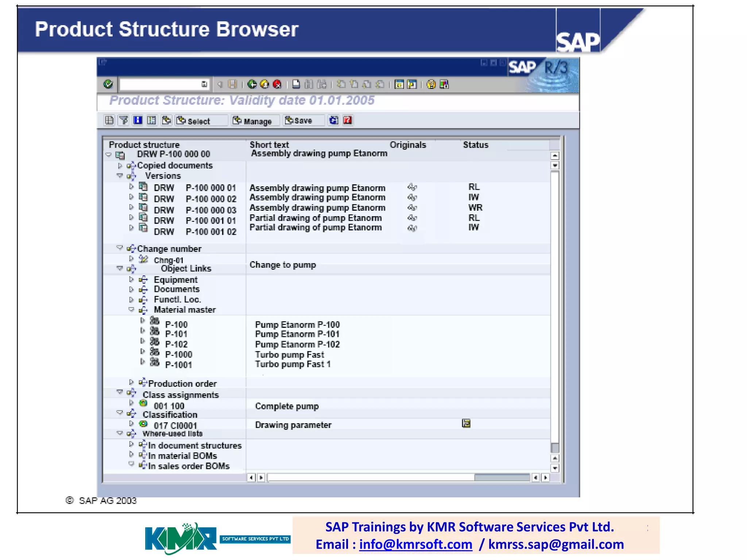Image resolution: width=747 pixels, height=560 pixels.
Task: Click the yellow Help icon in toolbar
Action: (x=431, y=84)
